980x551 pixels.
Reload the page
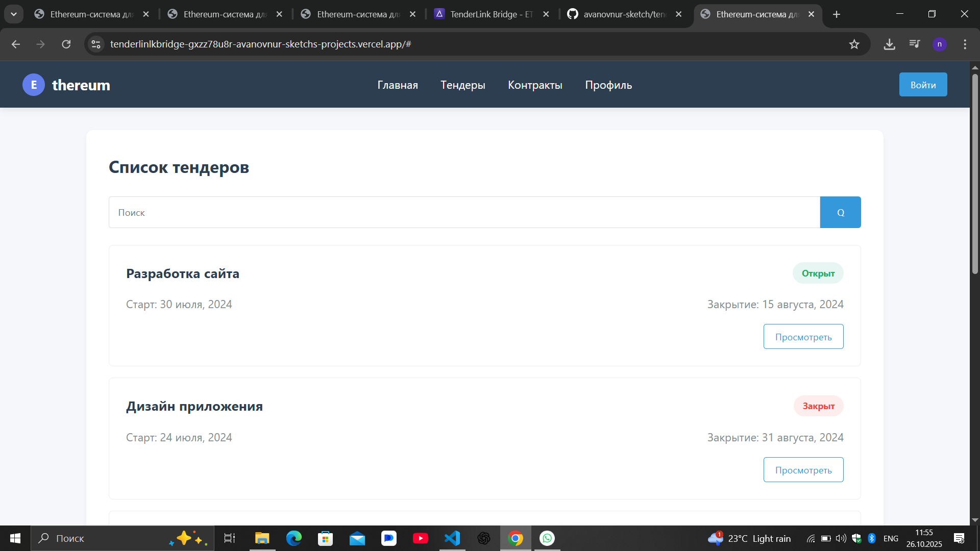[x=66, y=44]
